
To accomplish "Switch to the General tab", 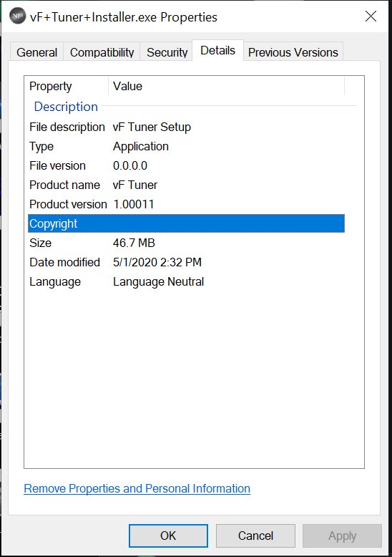I will pos(36,52).
